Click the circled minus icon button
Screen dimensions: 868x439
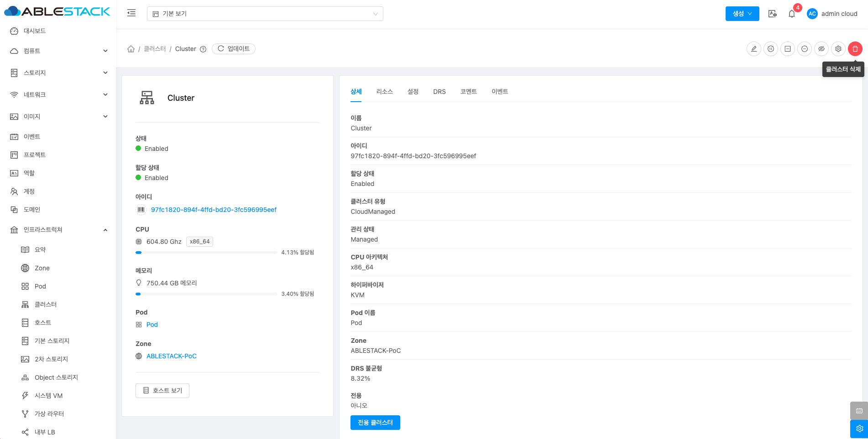point(804,49)
